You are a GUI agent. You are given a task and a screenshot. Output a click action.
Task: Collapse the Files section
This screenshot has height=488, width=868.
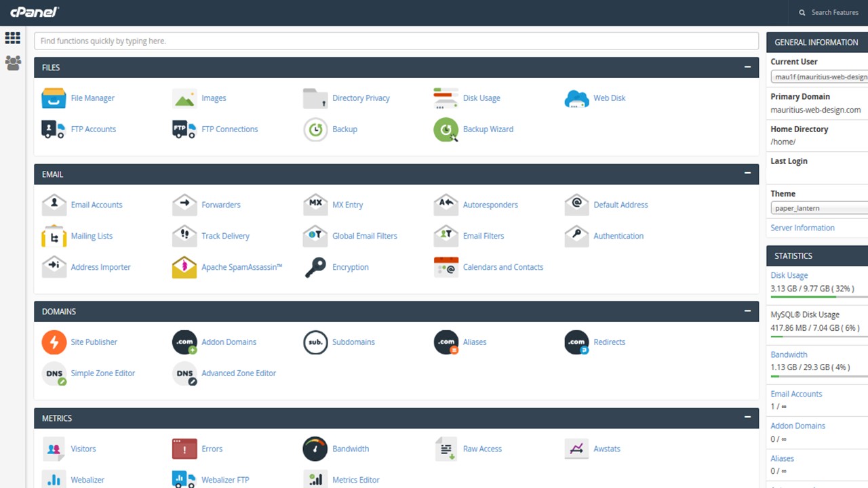747,67
